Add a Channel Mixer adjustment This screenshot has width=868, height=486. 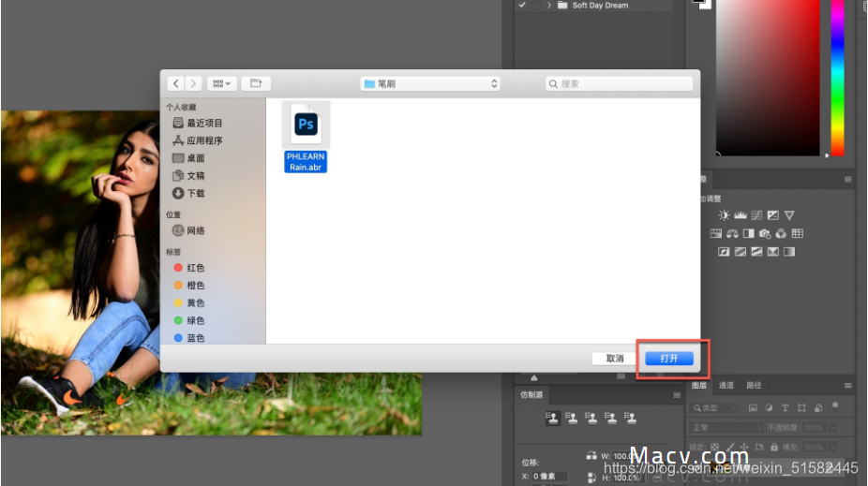pyautogui.click(x=781, y=233)
